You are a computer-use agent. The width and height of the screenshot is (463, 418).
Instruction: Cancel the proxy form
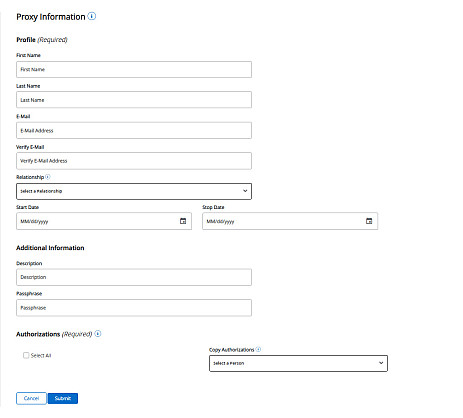[31, 398]
